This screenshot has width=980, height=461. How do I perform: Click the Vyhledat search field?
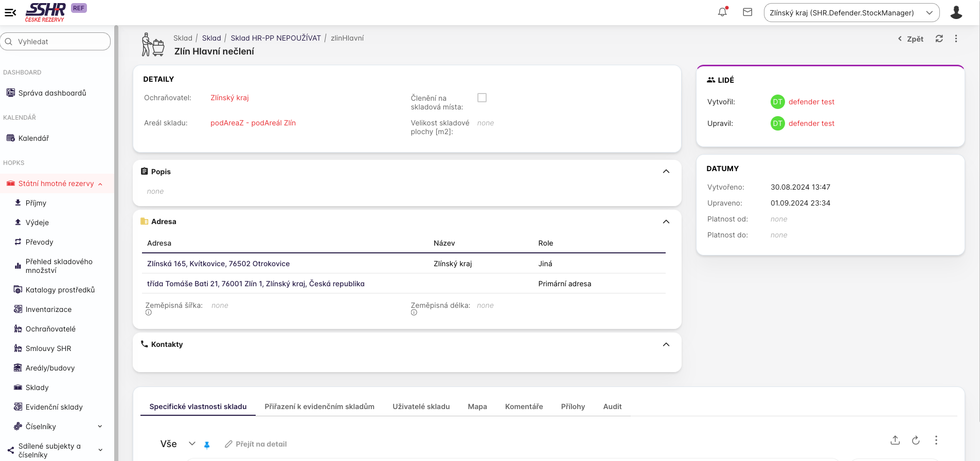point(56,42)
